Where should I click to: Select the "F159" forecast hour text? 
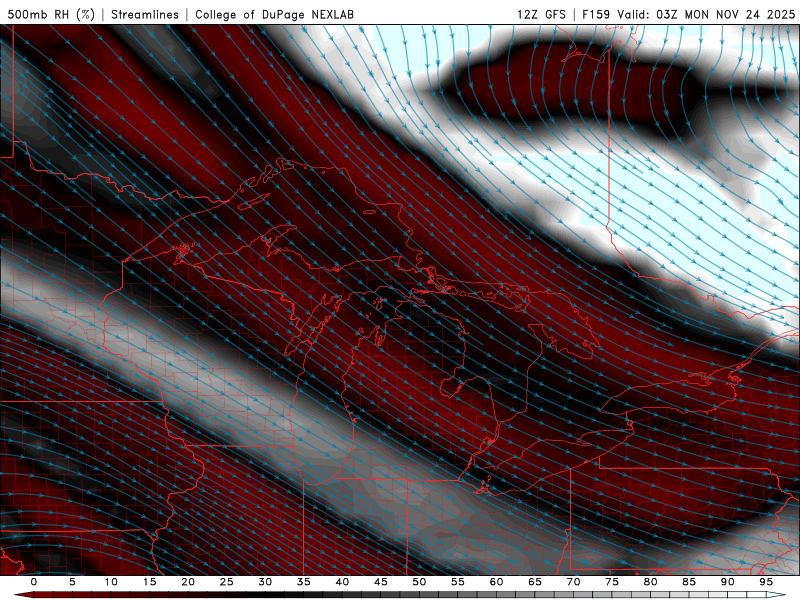pos(596,14)
